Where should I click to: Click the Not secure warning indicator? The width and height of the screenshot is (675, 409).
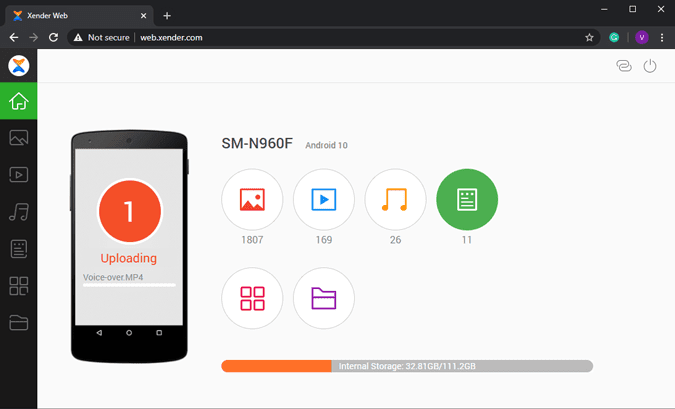click(x=102, y=37)
